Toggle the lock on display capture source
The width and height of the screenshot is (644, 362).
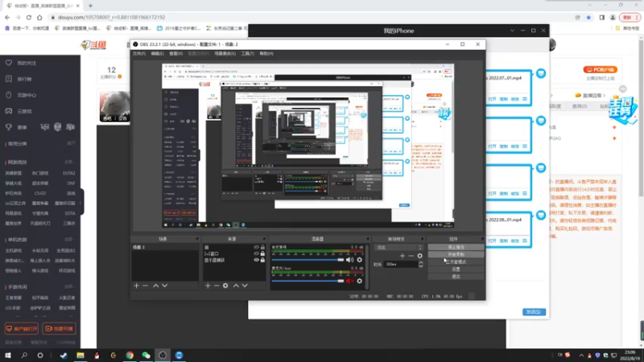(262, 260)
